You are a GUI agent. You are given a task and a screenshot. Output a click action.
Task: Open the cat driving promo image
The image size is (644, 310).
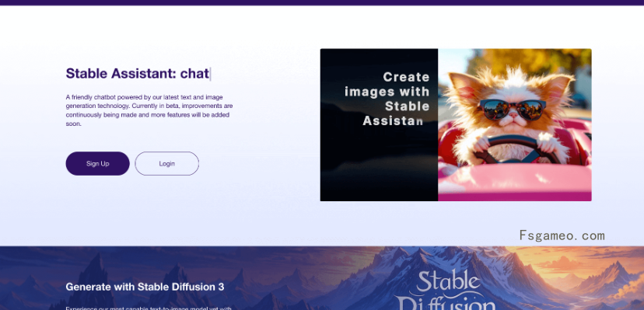point(456,125)
